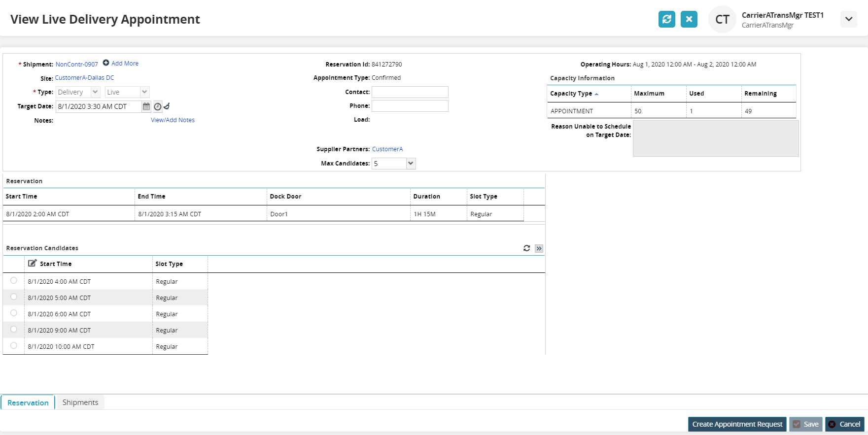Sort by the Capacity Type column header
The width and height of the screenshot is (868, 435).
571,94
